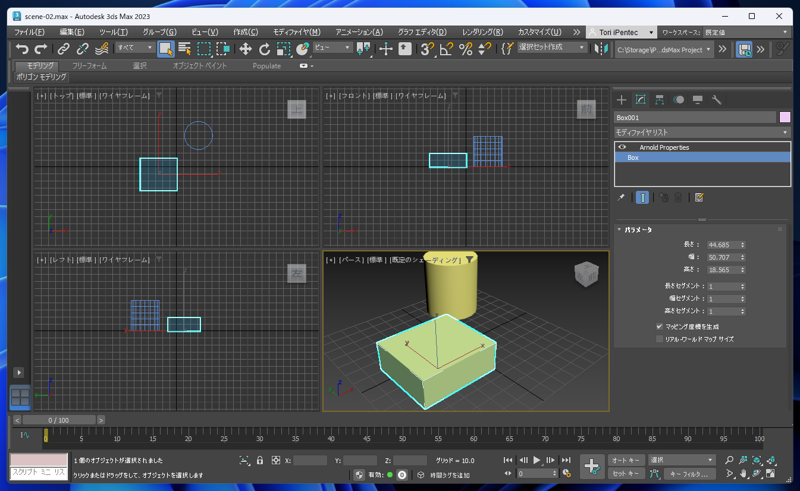Open the Display command panel tab
800x491 pixels.
coord(697,100)
